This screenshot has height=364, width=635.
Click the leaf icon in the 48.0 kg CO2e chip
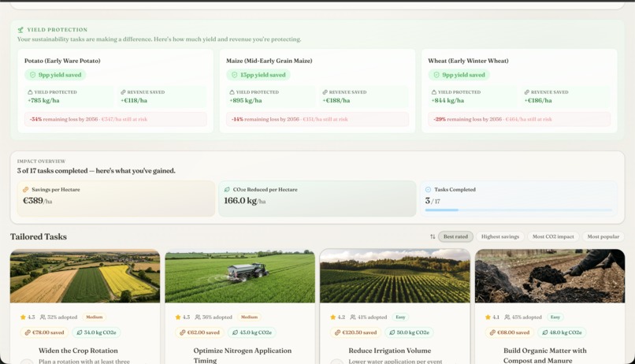544,332
